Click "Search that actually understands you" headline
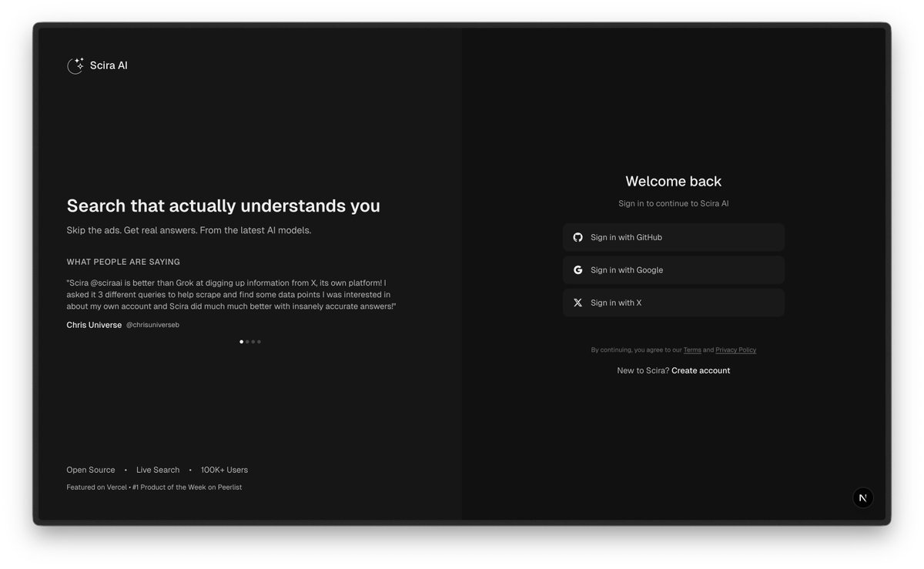This screenshot has height=569, width=924. pos(223,206)
